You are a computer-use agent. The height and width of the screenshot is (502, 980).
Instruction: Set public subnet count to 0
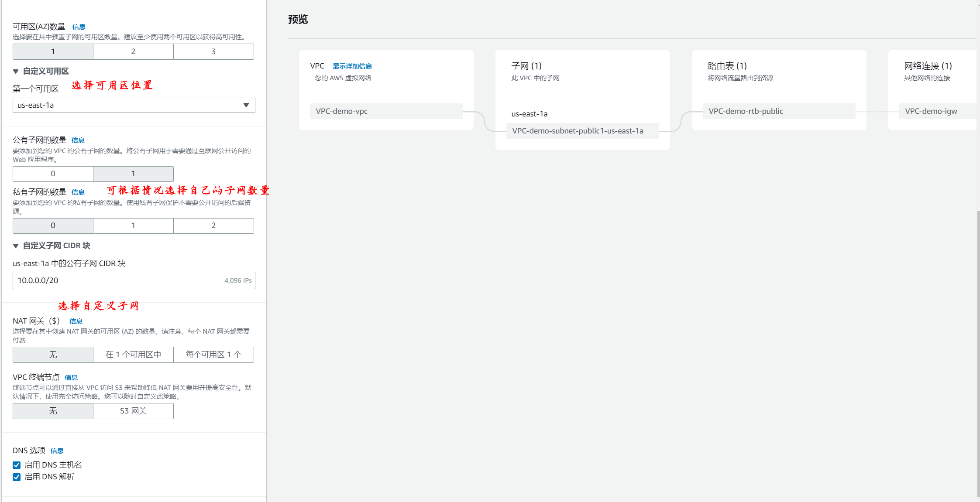pos(53,174)
